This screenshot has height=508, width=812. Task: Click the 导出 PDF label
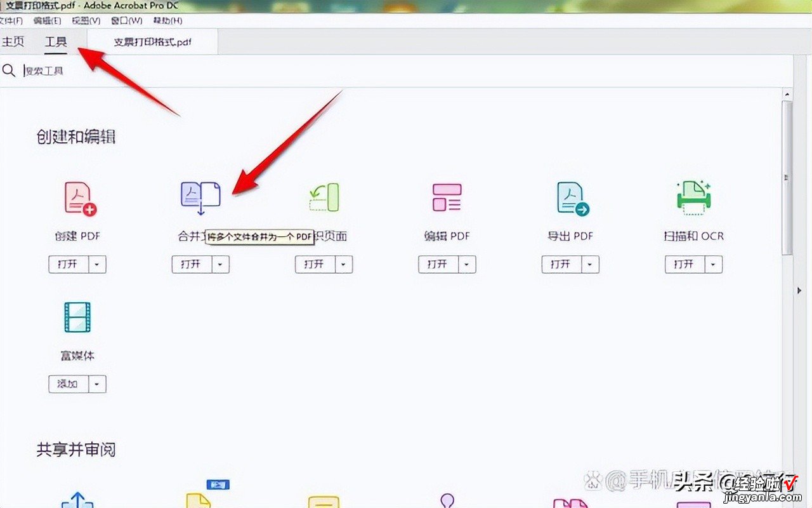coord(570,236)
